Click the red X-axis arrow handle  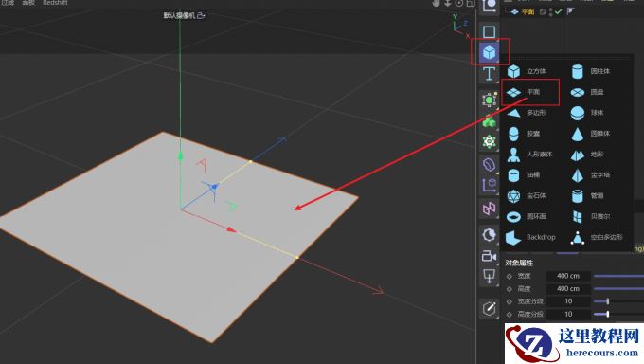[x=232, y=229]
